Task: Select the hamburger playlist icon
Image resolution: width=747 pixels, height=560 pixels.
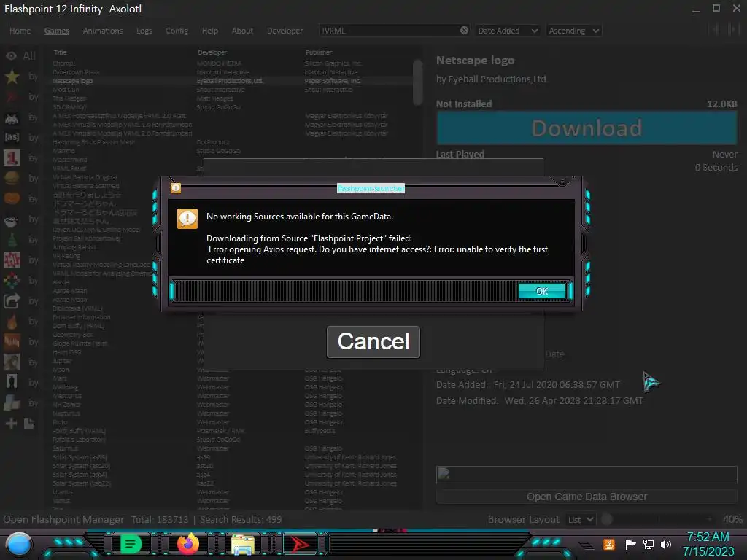Action: click(x=12, y=178)
